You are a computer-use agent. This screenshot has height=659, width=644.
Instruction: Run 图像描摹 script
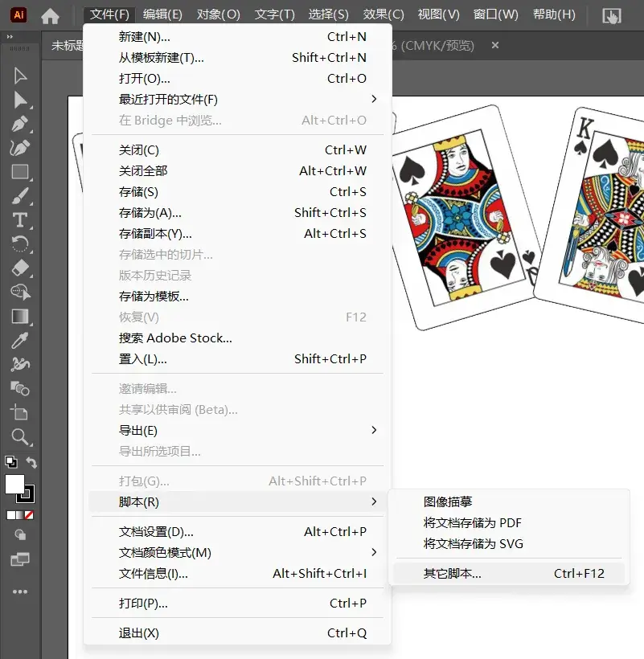click(x=509, y=501)
